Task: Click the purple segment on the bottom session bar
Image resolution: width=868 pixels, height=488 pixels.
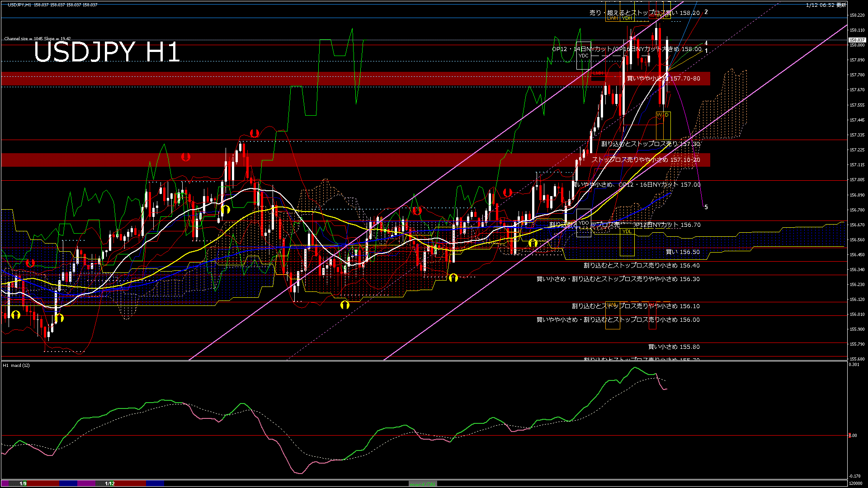Action: (x=86, y=483)
